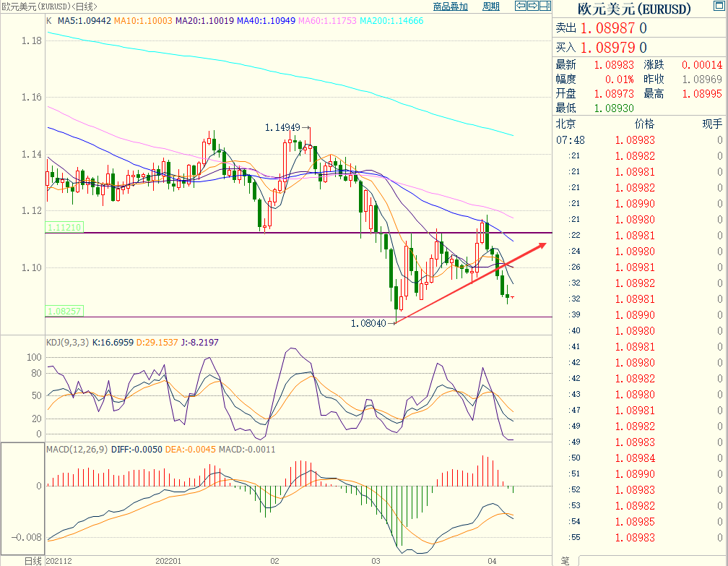Click the right arrow navigation icon
The height and width of the screenshot is (566, 728).
click(x=532, y=7)
